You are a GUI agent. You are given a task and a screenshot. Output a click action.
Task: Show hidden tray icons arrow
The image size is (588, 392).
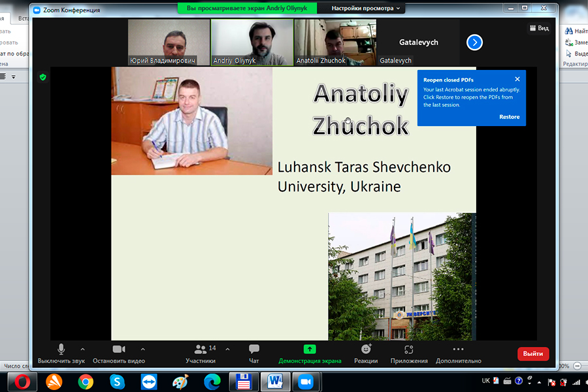click(x=539, y=382)
